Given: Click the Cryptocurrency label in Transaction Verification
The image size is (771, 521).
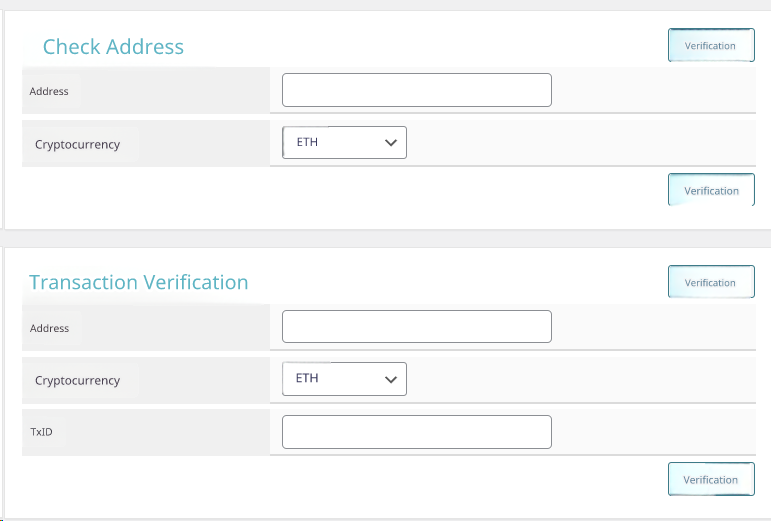Looking at the screenshot, I should tap(77, 380).
